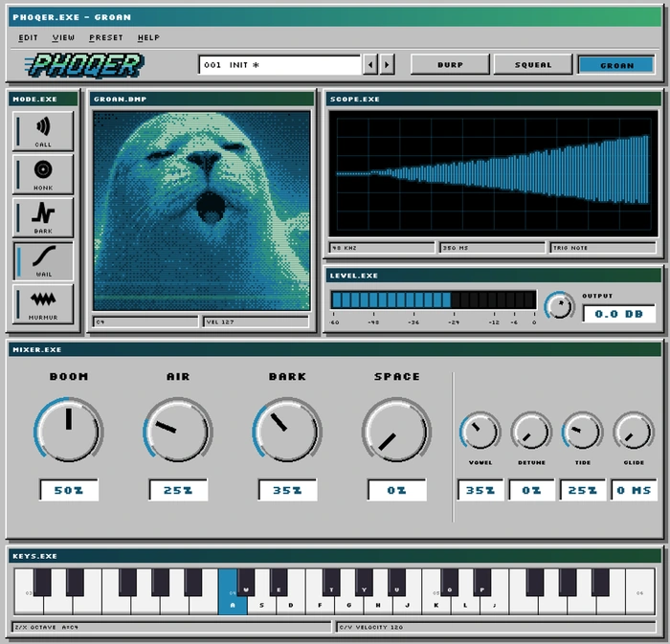Play the white key labeled K
The height and width of the screenshot is (644, 670).
tap(435, 604)
